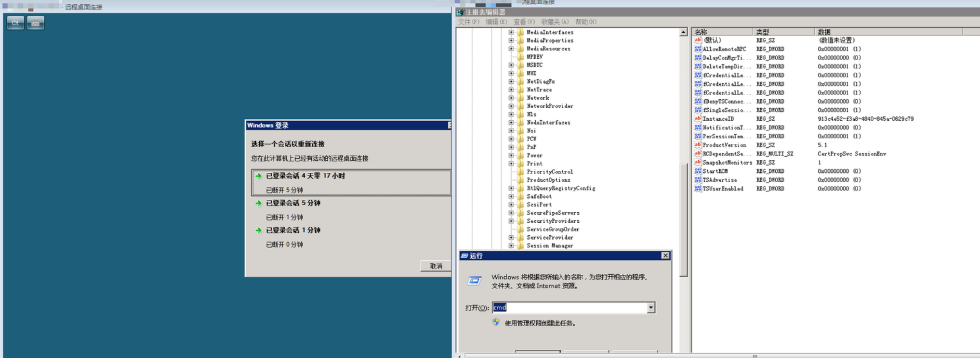Expand the SafeBoot key
The height and width of the screenshot is (358, 980).
coord(511,196)
